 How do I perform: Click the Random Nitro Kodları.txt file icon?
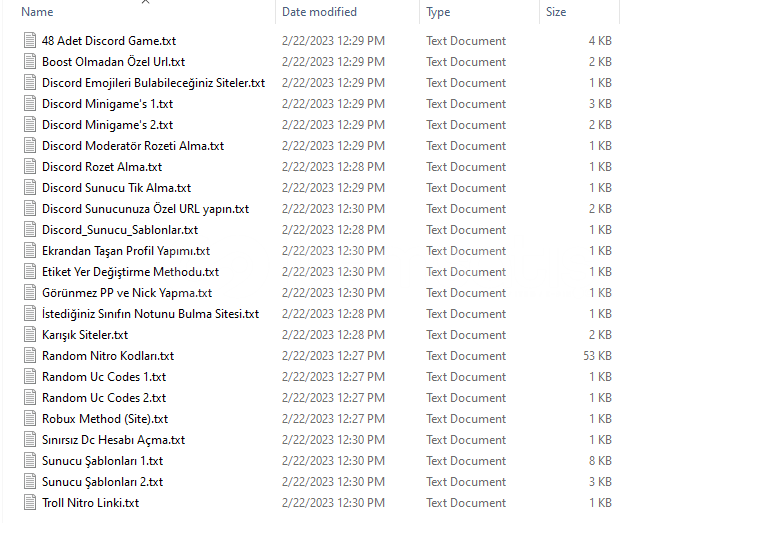click(x=30, y=356)
